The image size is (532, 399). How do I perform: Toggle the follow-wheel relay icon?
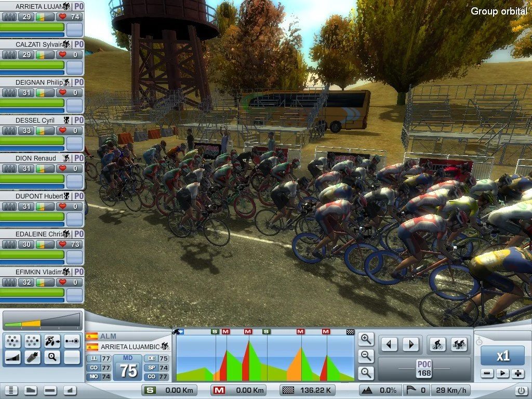[x=72, y=341]
